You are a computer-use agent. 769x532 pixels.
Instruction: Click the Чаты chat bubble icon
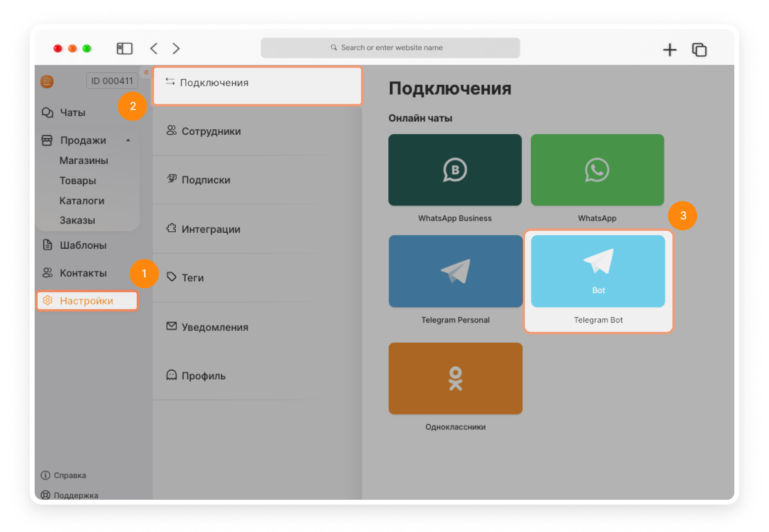[x=48, y=112]
